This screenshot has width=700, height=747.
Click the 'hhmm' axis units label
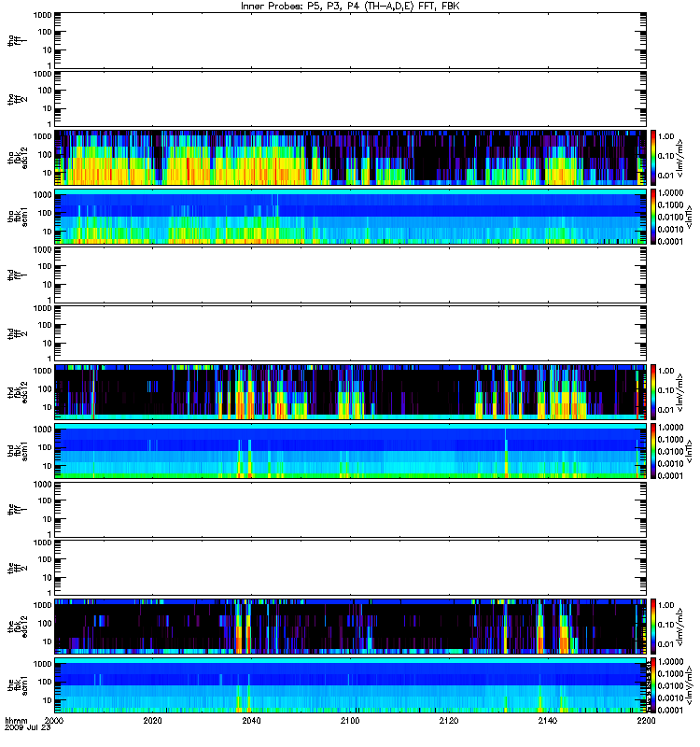coord(16,720)
